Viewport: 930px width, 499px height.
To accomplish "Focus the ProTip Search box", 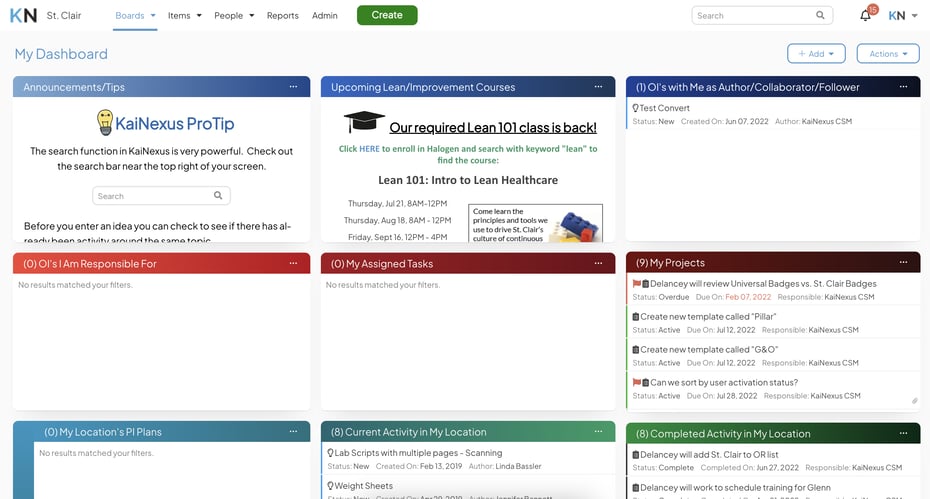I will coord(161,196).
